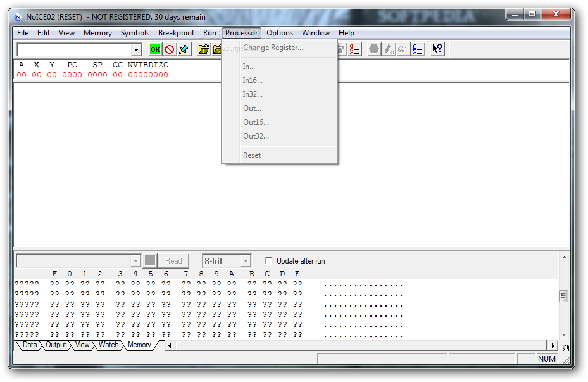Open the Window menu
The width and height of the screenshot is (588, 382).
[x=316, y=33]
